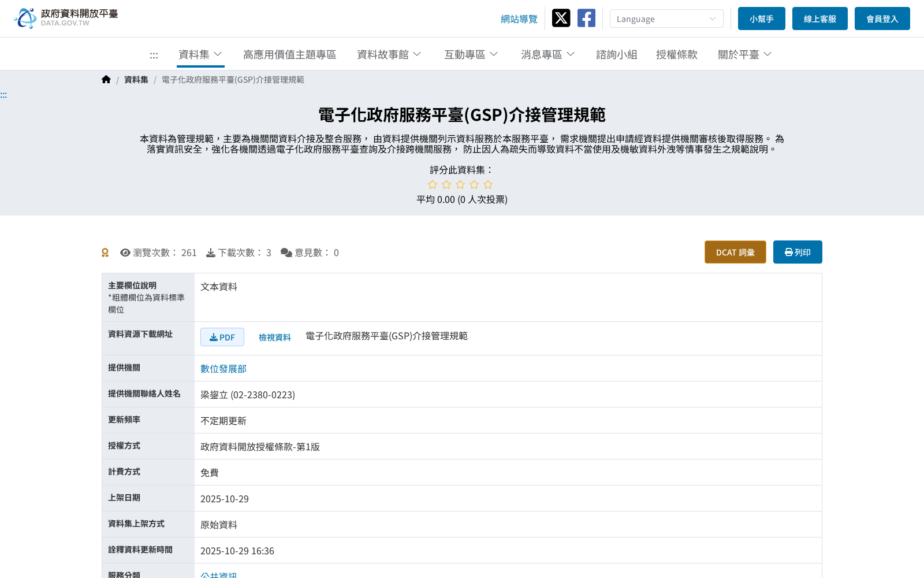Click the 提供機關聯絡人姓名 row label
This screenshot has width=924, height=578.
tap(144, 394)
